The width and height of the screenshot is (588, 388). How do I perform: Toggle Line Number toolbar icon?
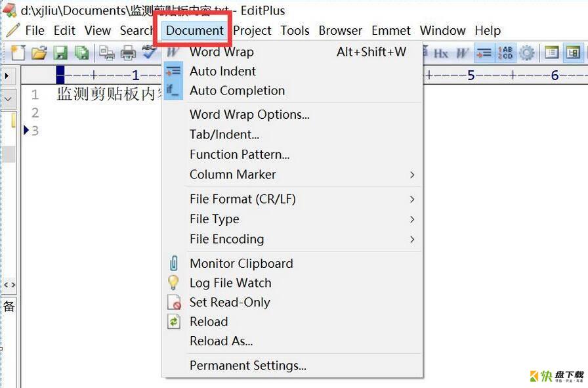pyautogui.click(x=505, y=53)
